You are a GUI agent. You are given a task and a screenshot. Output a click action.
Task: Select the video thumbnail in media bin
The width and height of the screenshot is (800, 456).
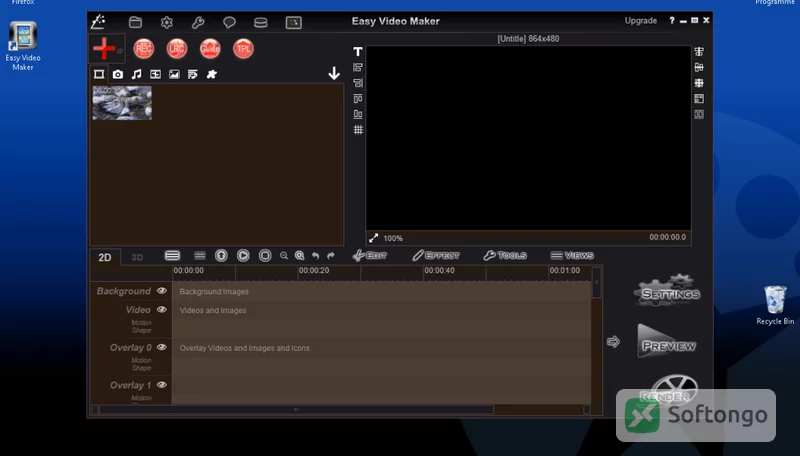point(122,103)
